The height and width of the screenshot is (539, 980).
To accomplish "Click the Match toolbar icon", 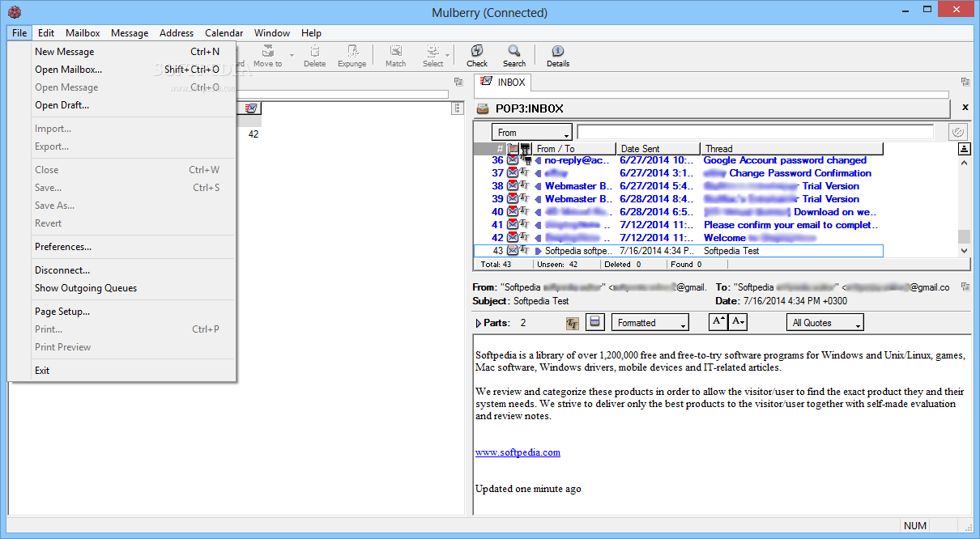I will [396, 56].
